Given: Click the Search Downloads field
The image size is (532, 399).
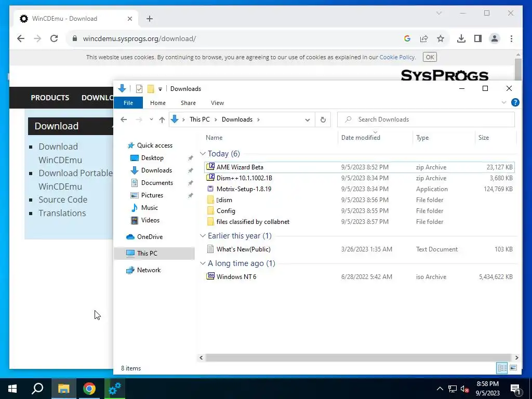Looking at the screenshot, I should [x=426, y=119].
